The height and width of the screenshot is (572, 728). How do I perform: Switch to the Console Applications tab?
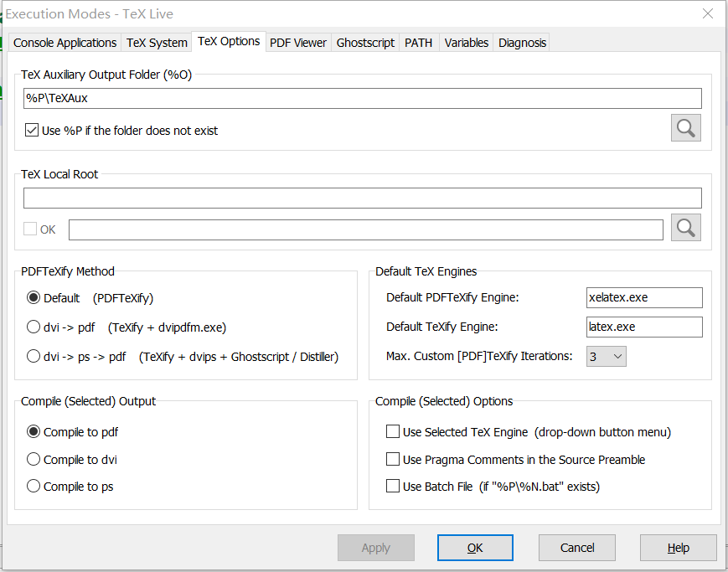click(65, 43)
